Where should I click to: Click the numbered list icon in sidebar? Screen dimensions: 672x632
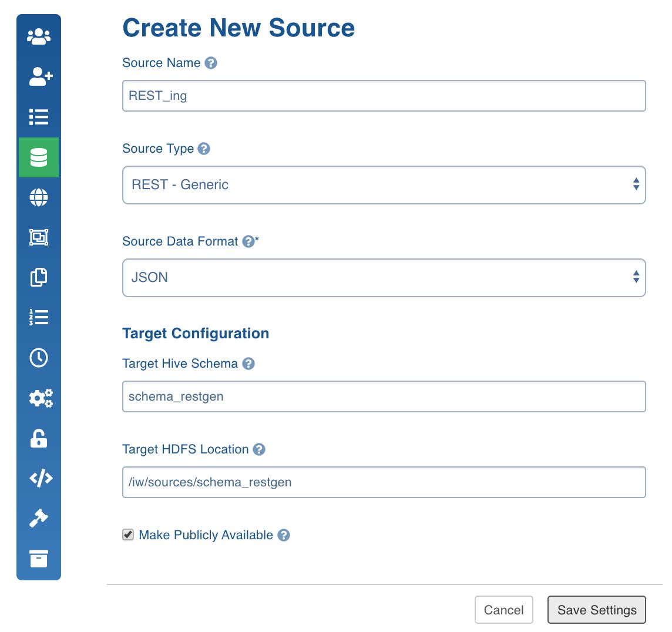point(39,317)
